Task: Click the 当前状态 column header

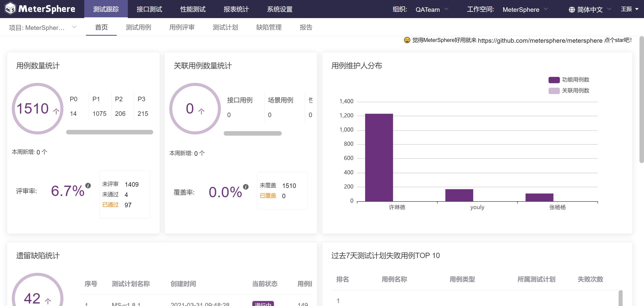Action: 265,284
